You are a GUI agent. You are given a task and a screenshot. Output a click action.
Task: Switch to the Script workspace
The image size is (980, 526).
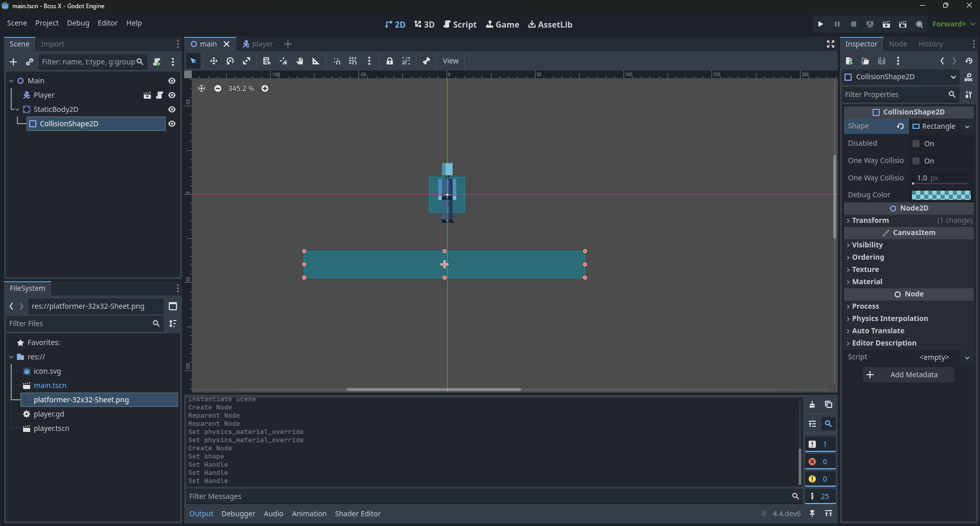point(460,25)
